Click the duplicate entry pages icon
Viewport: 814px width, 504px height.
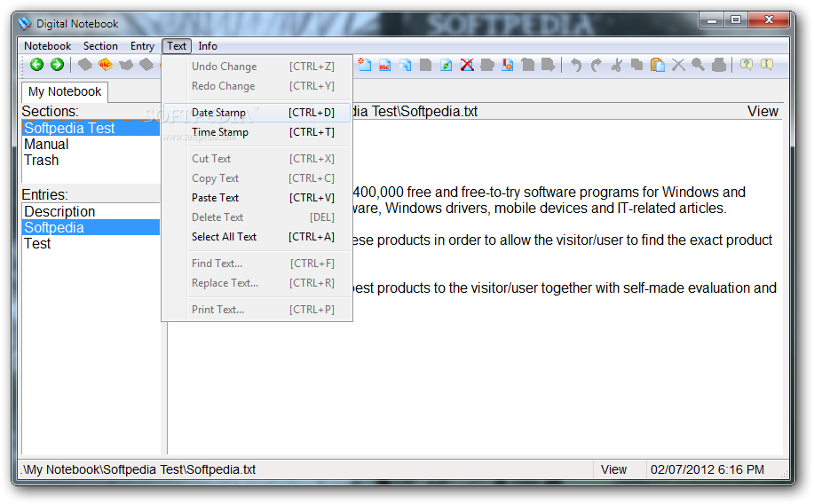(x=406, y=65)
